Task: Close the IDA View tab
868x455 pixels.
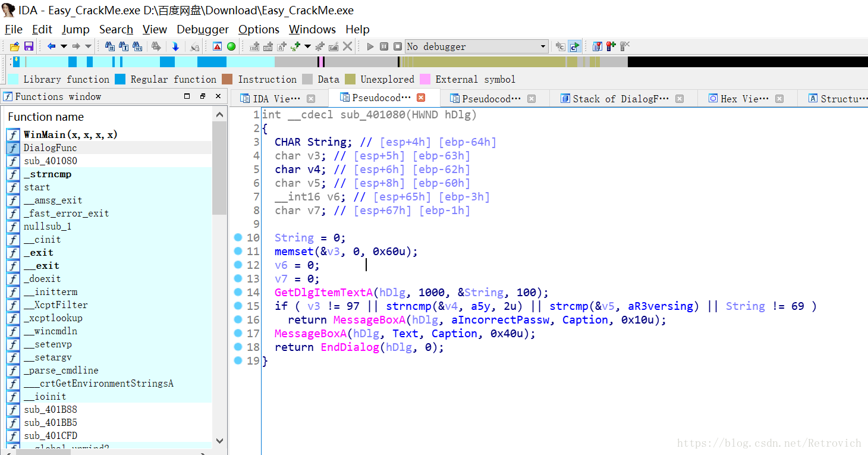Action: click(x=310, y=99)
